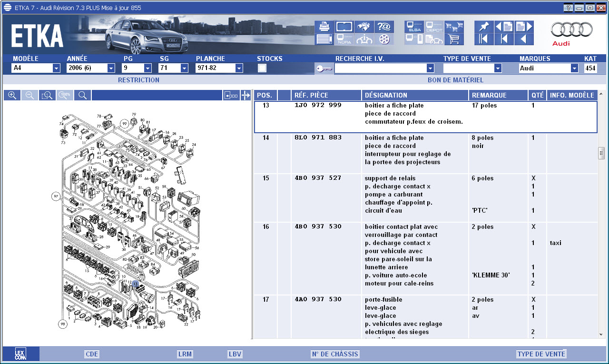Screen dimensions: 609x364
Task: Open the binoculars search tool
Action: [363, 27]
